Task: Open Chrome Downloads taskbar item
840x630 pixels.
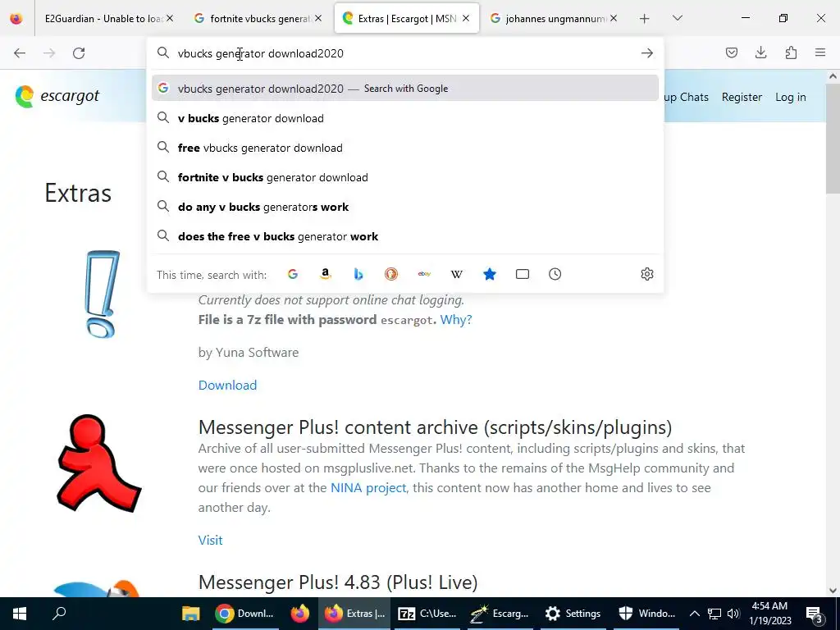Action: (x=244, y=614)
